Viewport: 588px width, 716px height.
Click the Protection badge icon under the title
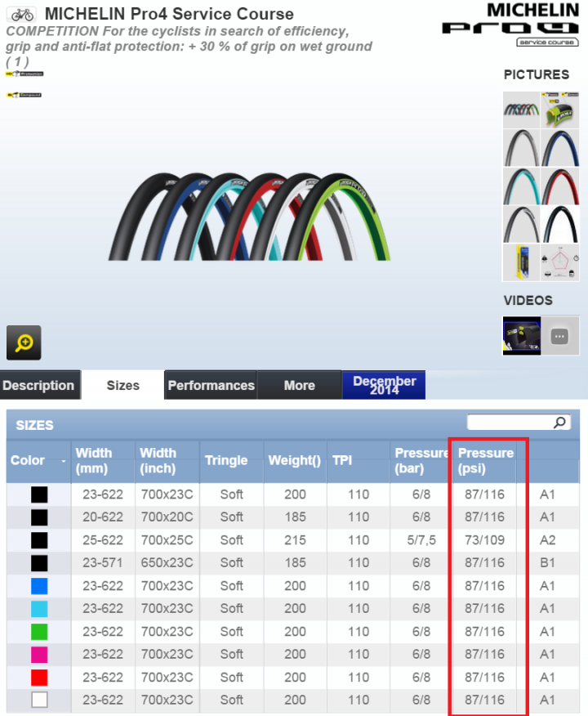point(24,74)
